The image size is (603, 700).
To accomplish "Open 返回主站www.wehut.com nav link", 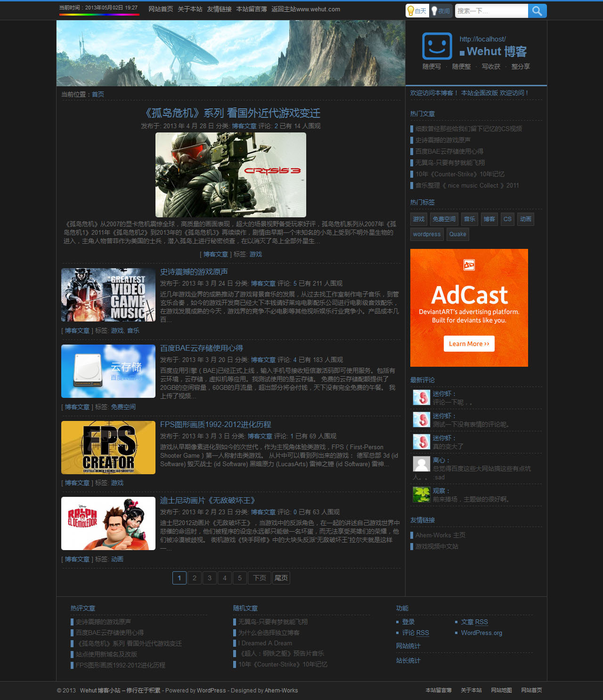I will point(306,9).
